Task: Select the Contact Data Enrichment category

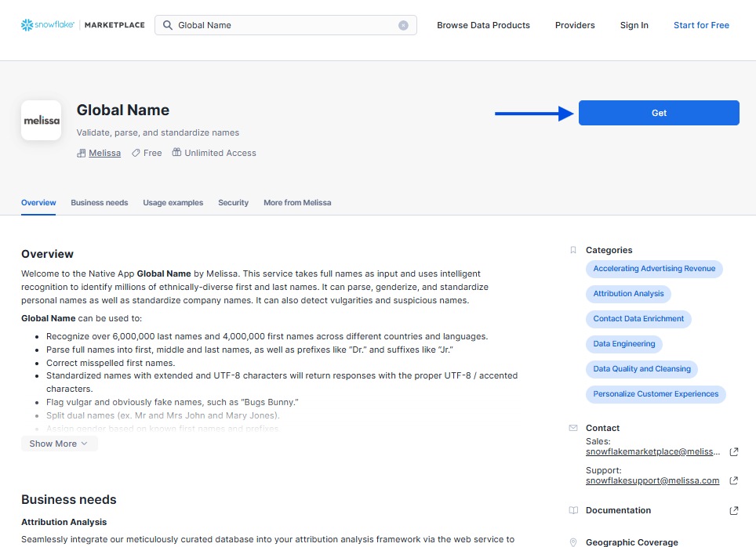Action: (638, 319)
